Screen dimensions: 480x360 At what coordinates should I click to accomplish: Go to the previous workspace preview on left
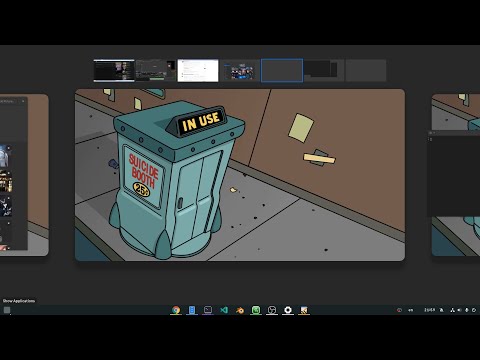point(24,175)
